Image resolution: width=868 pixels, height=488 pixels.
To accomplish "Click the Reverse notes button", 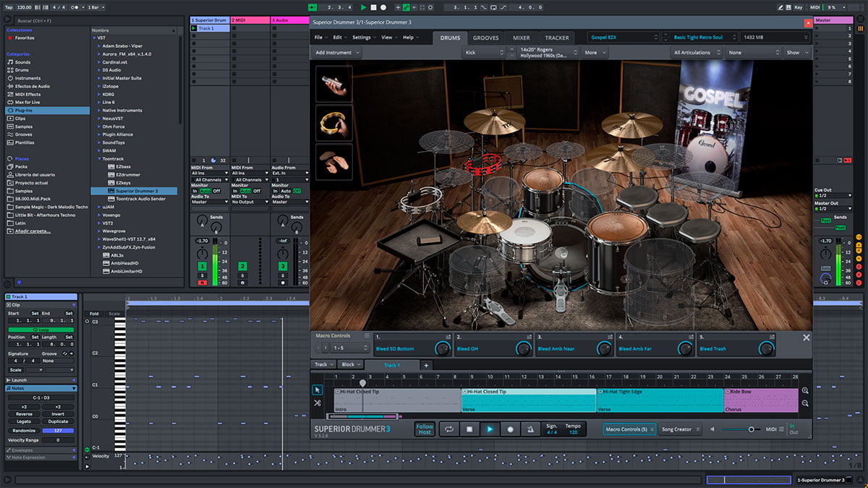I will click(x=24, y=414).
